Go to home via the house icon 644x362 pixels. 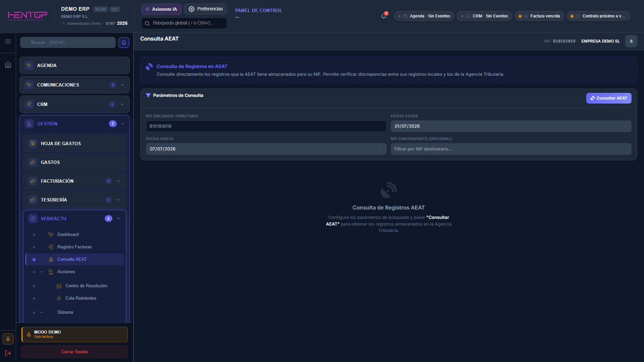pyautogui.click(x=8, y=65)
